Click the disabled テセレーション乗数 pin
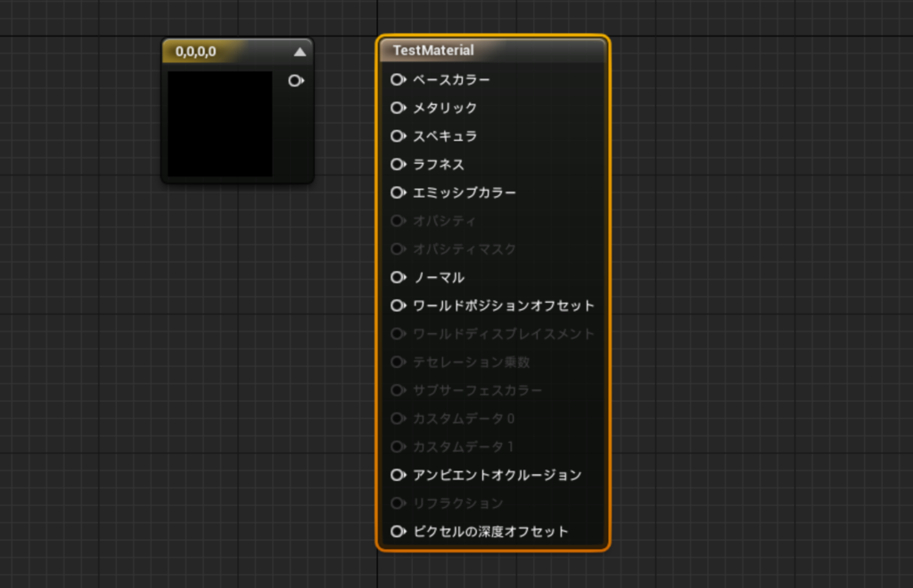The height and width of the screenshot is (588, 913). [x=399, y=362]
